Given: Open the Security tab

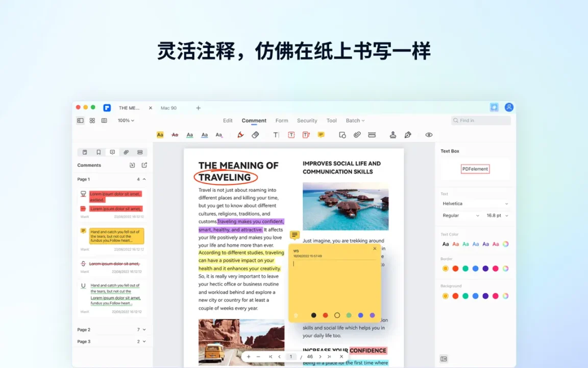Looking at the screenshot, I should pos(307,121).
